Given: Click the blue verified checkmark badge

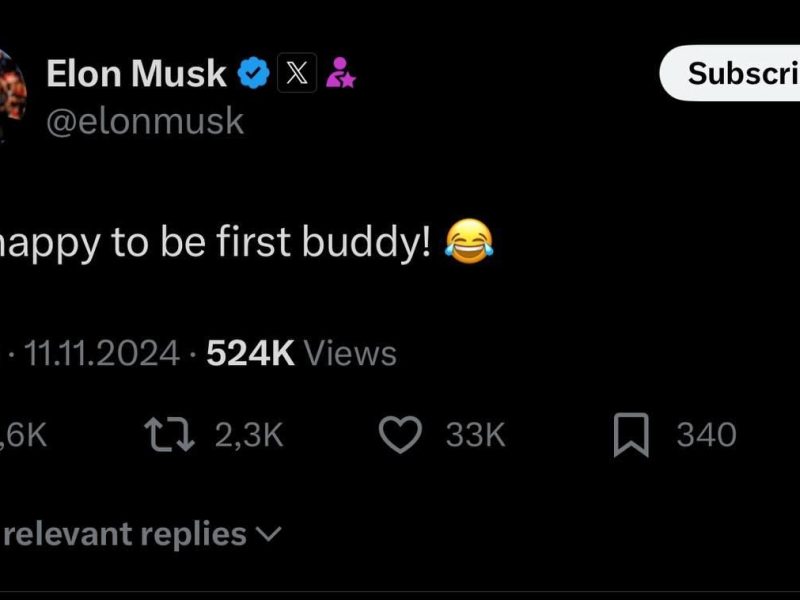Looking at the screenshot, I should click(x=253, y=73).
